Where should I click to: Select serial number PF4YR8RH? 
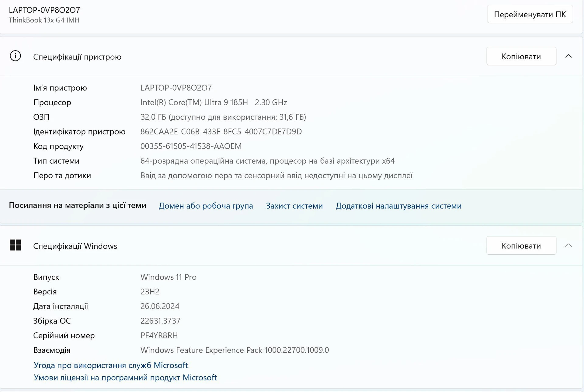(x=159, y=335)
